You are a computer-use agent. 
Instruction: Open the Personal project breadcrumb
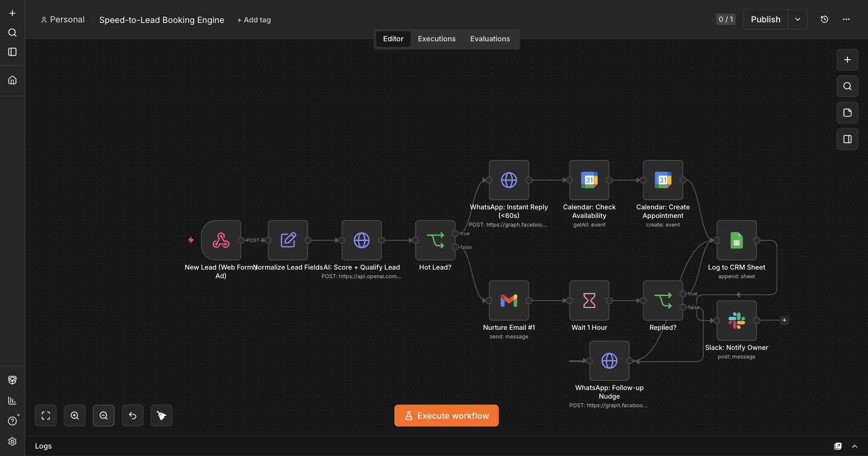click(x=63, y=20)
